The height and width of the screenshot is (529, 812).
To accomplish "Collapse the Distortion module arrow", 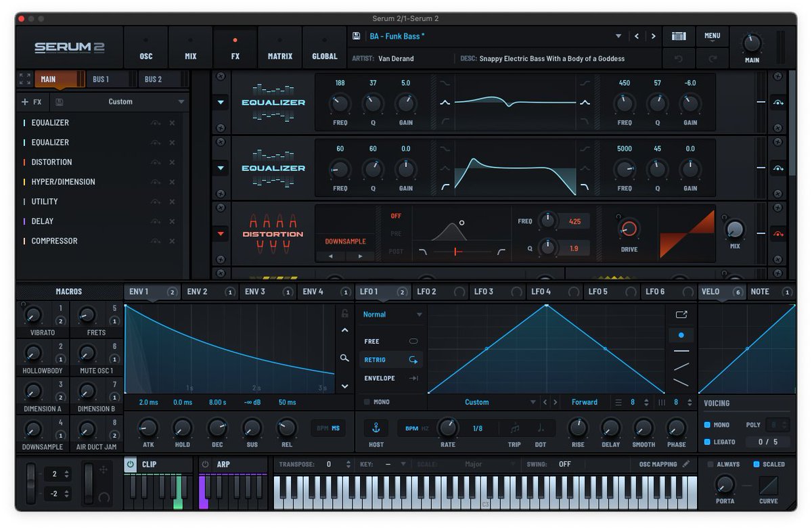I will tap(221, 234).
